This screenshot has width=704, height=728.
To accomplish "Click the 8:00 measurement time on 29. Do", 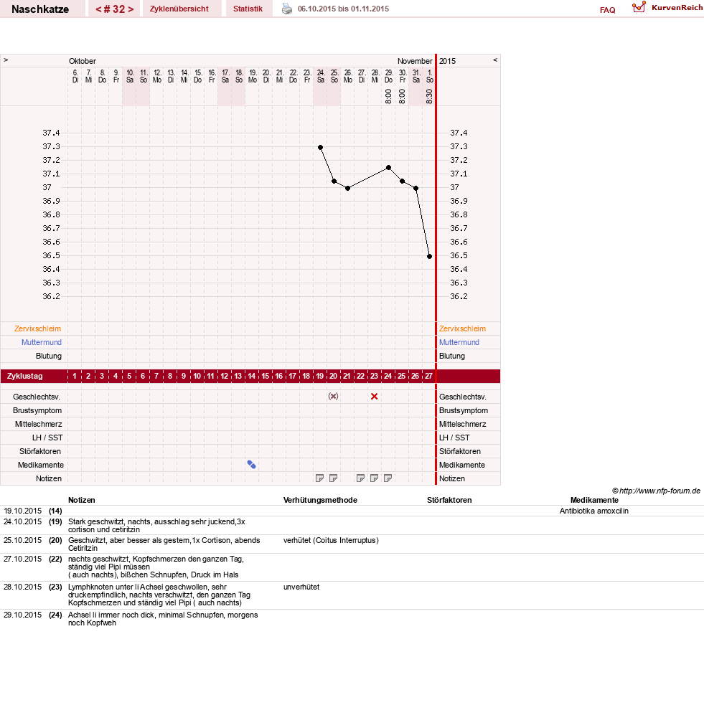I will pos(388,97).
